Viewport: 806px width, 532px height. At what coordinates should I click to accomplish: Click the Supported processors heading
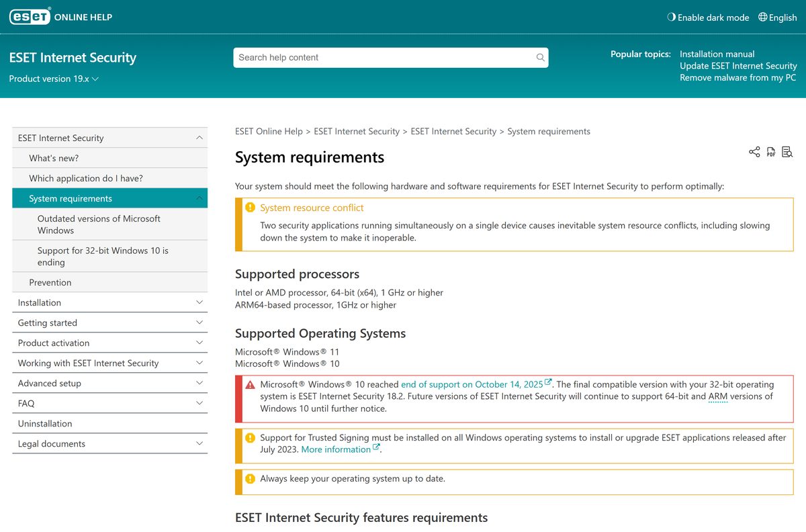coord(297,274)
